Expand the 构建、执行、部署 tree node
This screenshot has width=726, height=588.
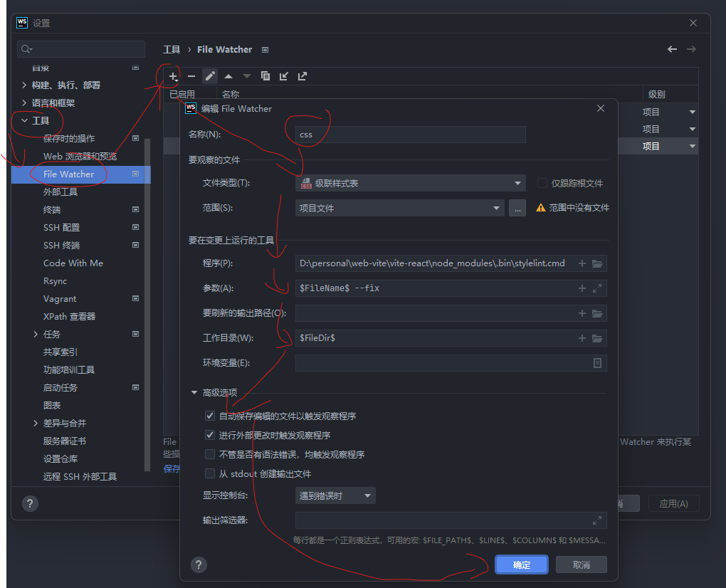coord(24,85)
